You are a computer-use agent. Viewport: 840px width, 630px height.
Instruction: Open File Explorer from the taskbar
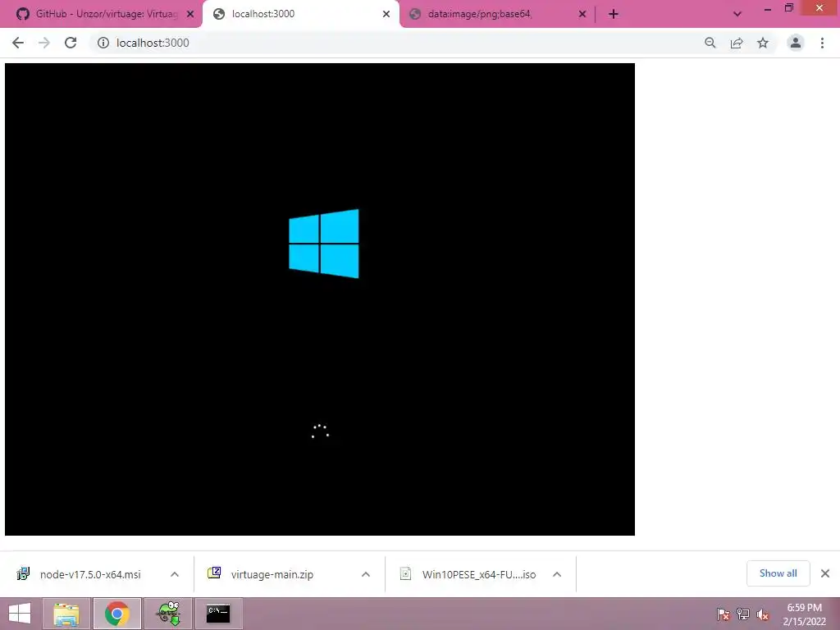tap(66, 614)
